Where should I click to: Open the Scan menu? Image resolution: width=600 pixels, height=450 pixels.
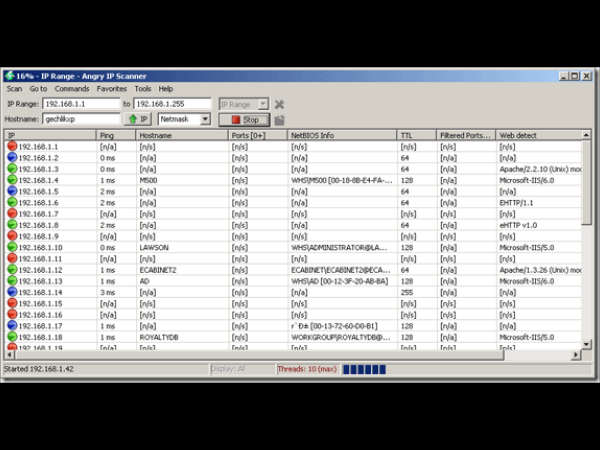click(x=14, y=89)
